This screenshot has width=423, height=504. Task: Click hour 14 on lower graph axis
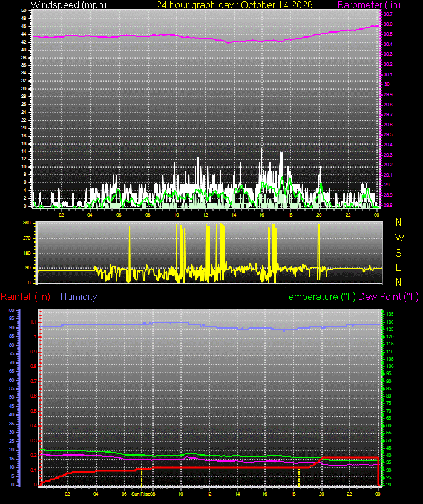pyautogui.click(x=237, y=494)
